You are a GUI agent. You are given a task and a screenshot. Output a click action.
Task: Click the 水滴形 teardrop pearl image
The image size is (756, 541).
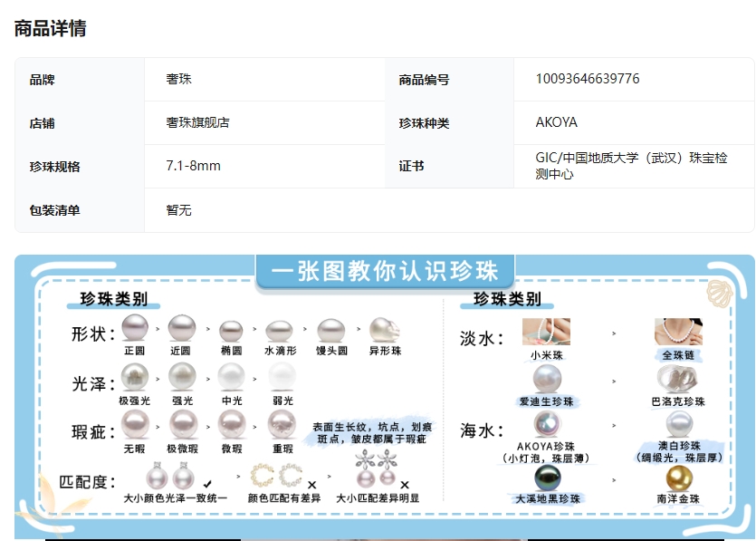coord(280,331)
